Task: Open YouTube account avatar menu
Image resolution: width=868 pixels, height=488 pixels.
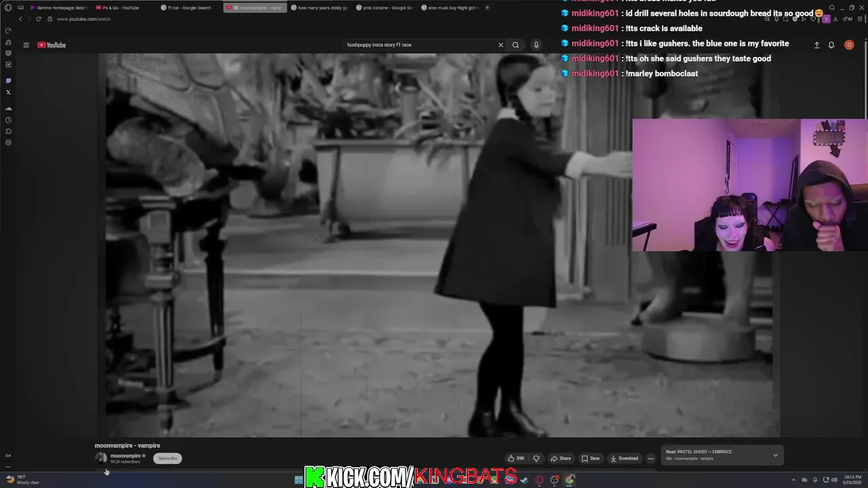Action: click(x=849, y=45)
